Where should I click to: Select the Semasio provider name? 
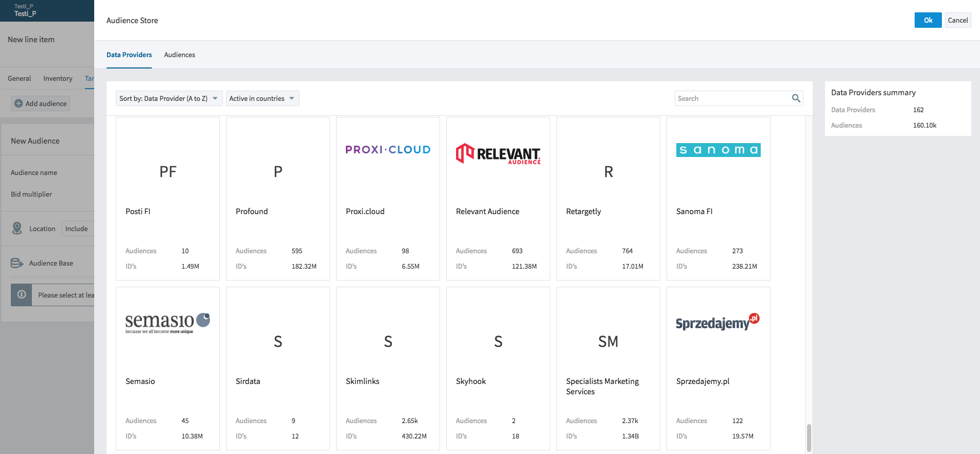140,381
